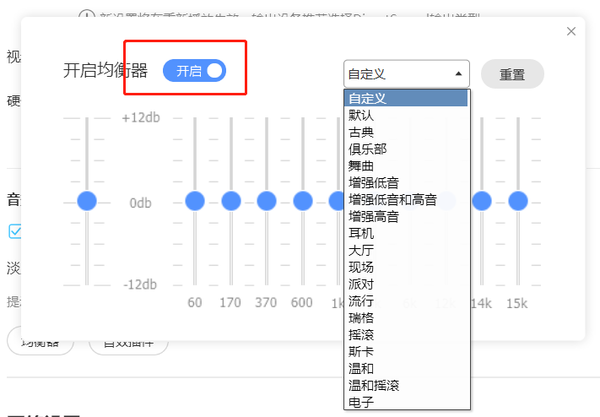Choose 增强低音和高音 in the dropdown list
The height and width of the screenshot is (417, 600).
(392, 200)
